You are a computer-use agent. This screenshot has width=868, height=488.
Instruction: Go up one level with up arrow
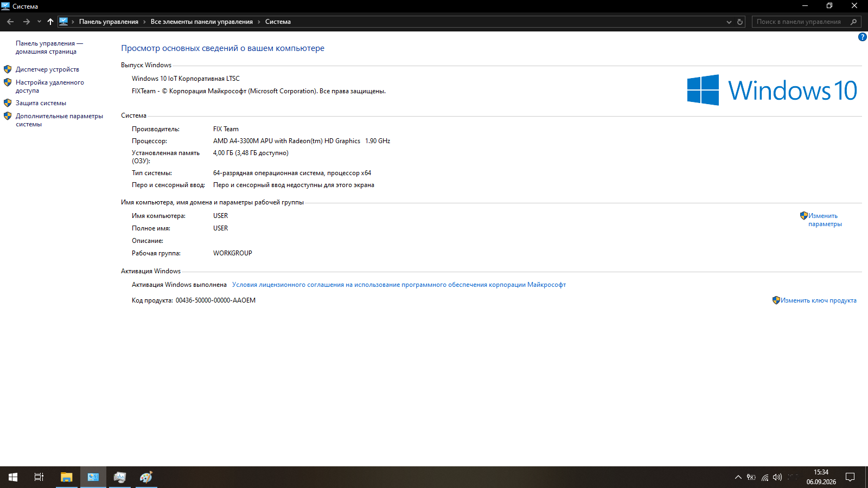[50, 22]
